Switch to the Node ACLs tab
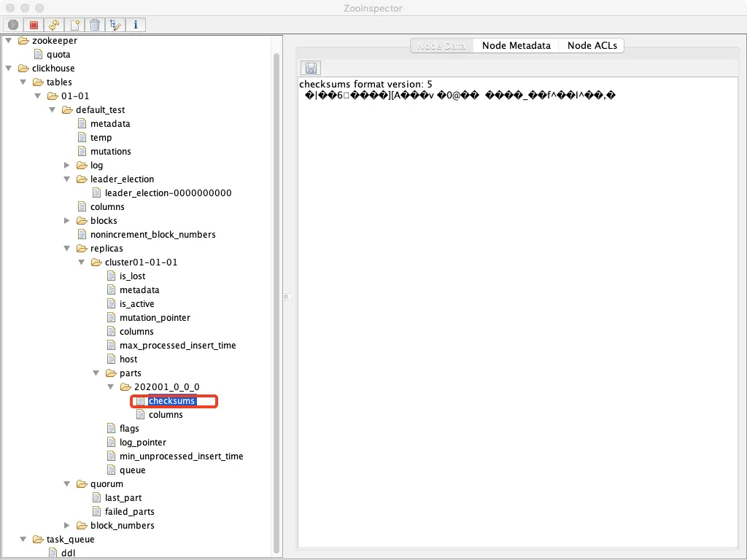Viewport: 747px width, 560px height. click(x=592, y=46)
